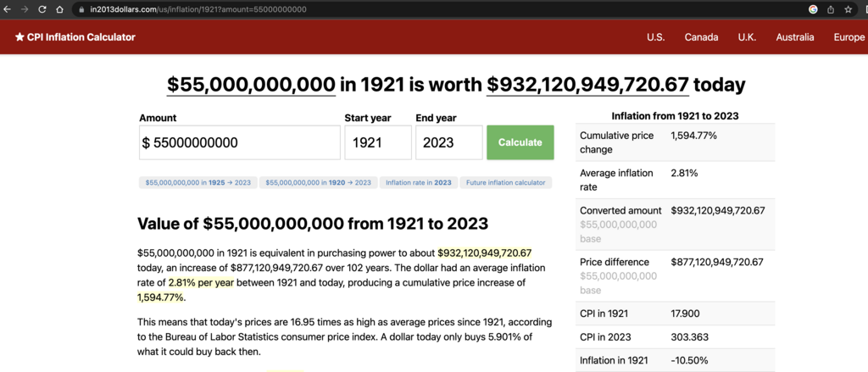The height and width of the screenshot is (372, 868).
Task: Open the share icon in the address bar
Action: [x=831, y=9]
